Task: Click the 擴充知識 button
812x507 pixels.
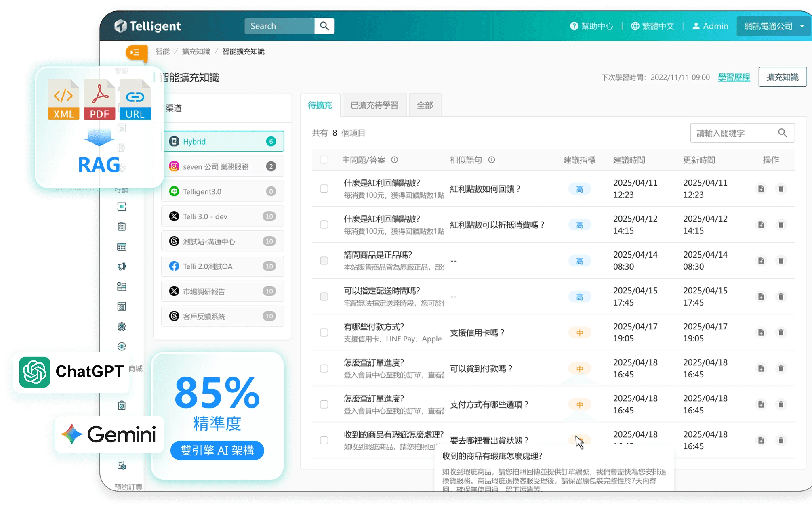Action: tap(782, 77)
